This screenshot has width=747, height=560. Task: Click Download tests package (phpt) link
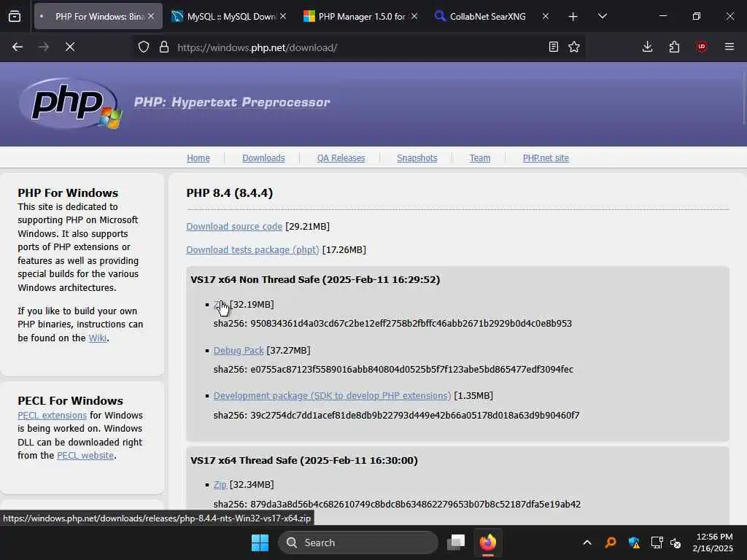[252, 250]
